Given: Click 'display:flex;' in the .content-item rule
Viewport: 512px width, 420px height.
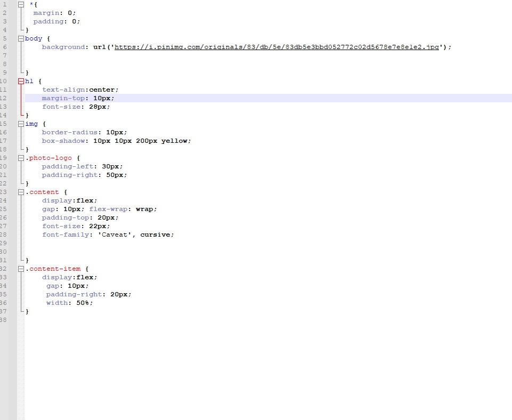Looking at the screenshot, I should [x=70, y=277].
